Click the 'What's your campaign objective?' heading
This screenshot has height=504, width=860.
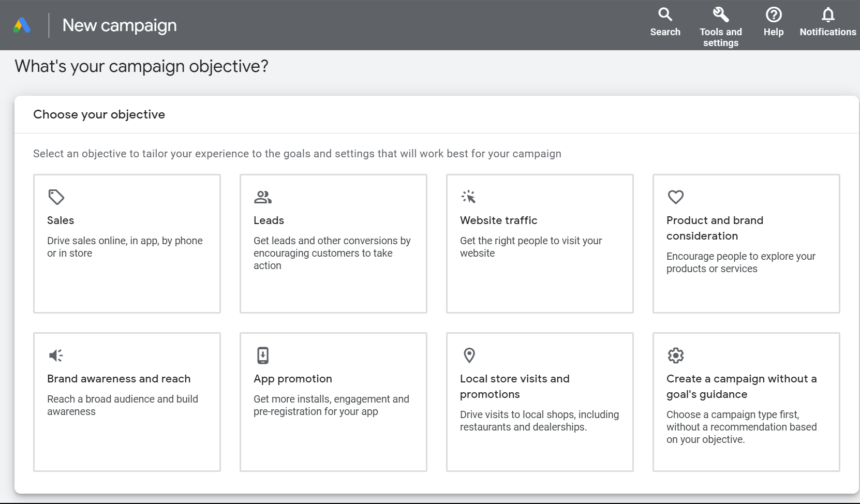[141, 66]
